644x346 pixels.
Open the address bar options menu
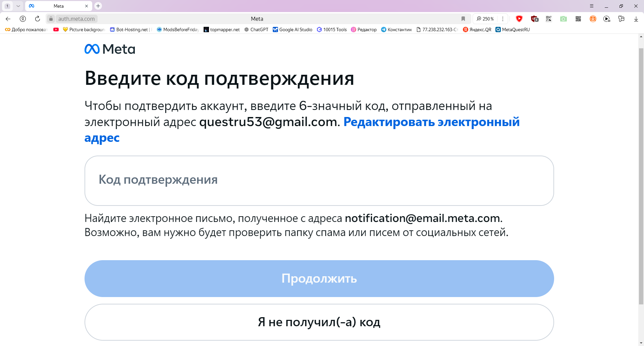(x=503, y=19)
